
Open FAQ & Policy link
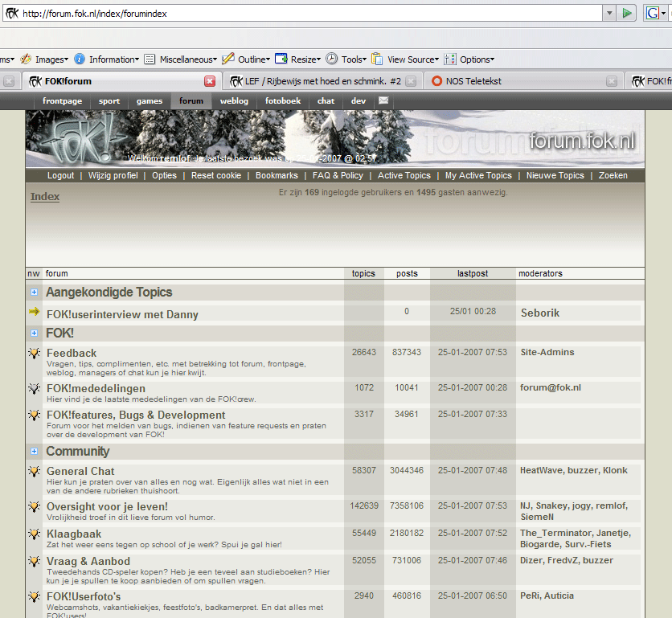338,176
